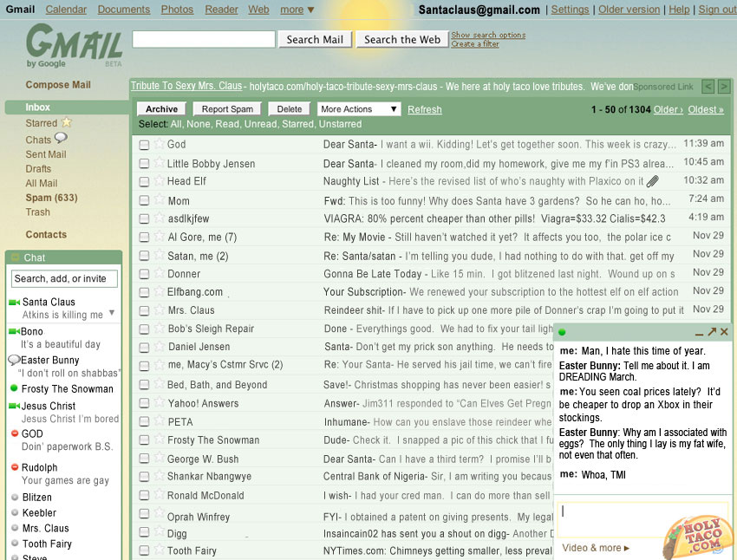The image size is (737, 560).
Task: Open the Spam (633) folder
Action: click(52, 198)
